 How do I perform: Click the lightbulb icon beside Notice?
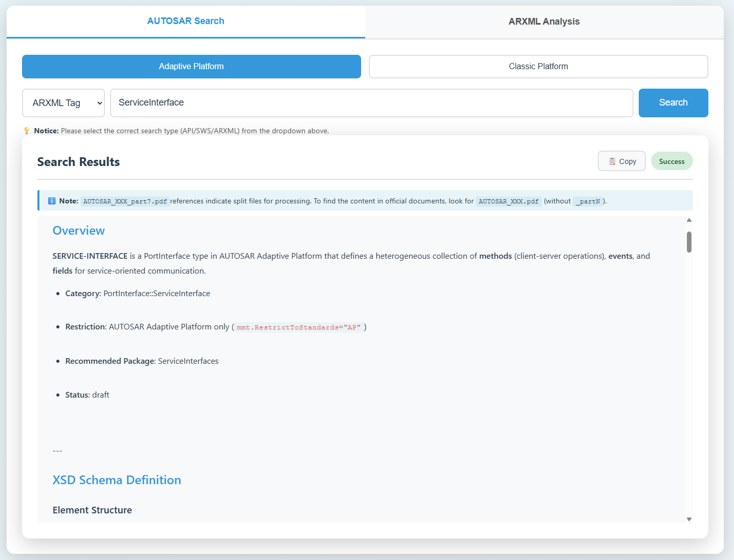(27, 131)
